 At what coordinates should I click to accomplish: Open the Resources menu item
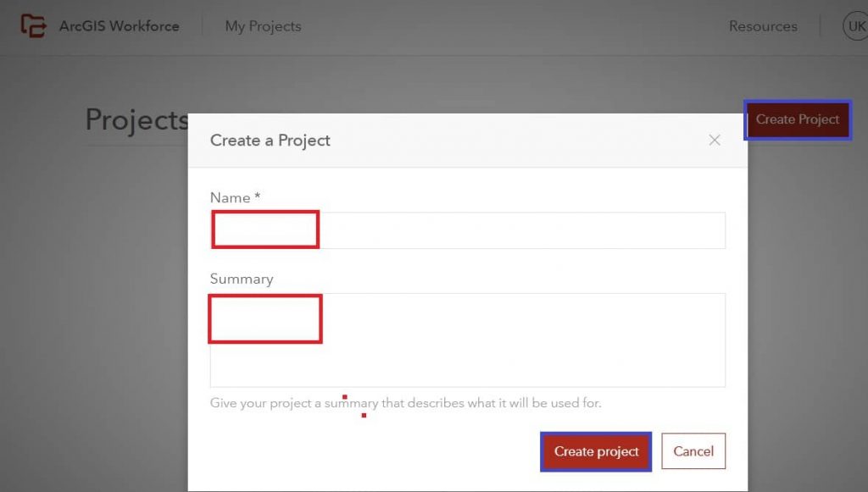point(763,26)
